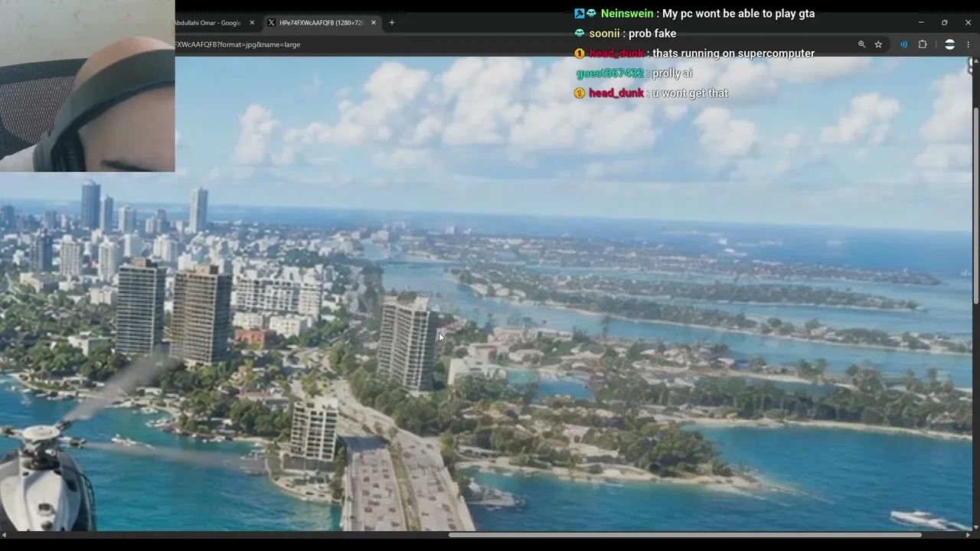Open the Extensions puzzle-piece menu
This screenshot has height=551, width=980.
coord(923,44)
